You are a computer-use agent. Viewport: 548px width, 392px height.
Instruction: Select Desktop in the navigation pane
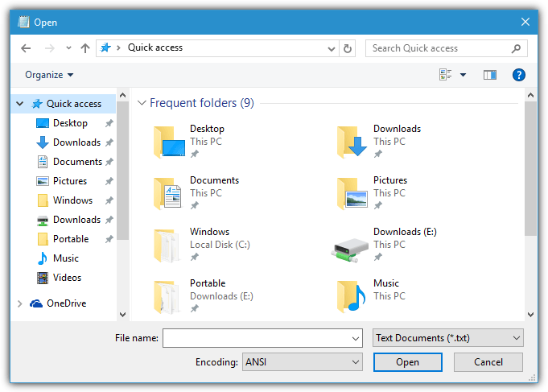coord(70,123)
